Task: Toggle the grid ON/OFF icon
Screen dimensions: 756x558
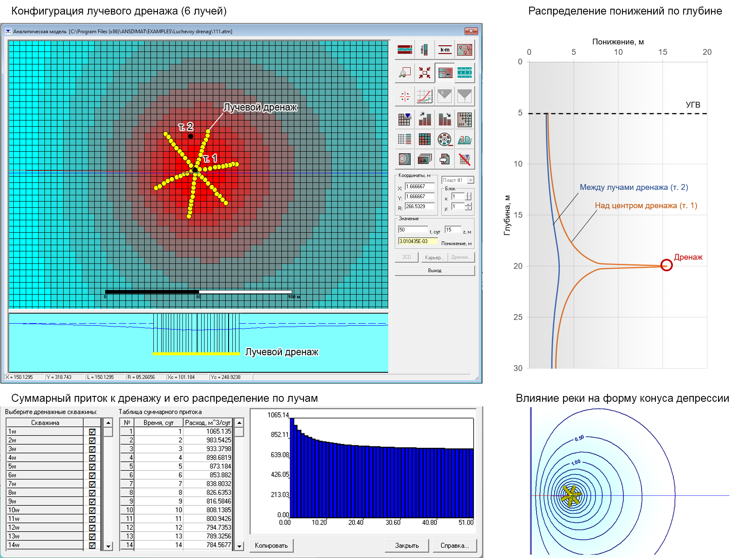Action: [x=465, y=120]
